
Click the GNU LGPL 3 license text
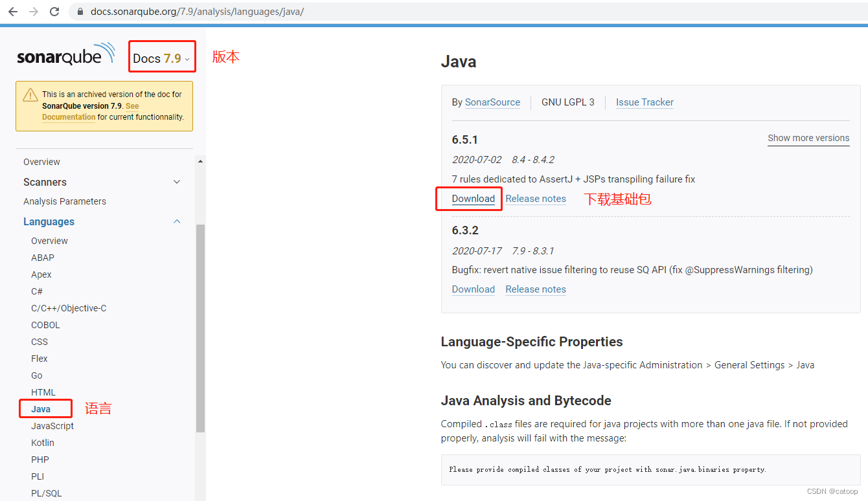pyautogui.click(x=568, y=102)
